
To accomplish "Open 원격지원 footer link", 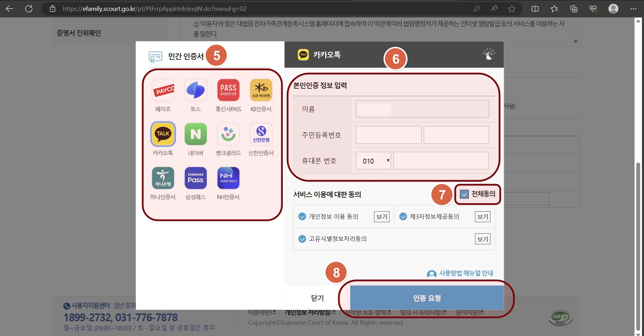I will point(469,312).
